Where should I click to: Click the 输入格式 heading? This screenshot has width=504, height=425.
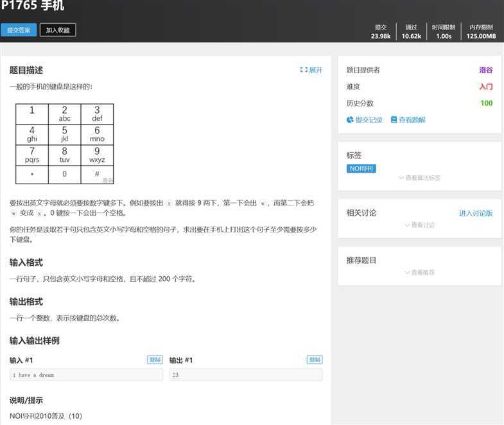26,263
